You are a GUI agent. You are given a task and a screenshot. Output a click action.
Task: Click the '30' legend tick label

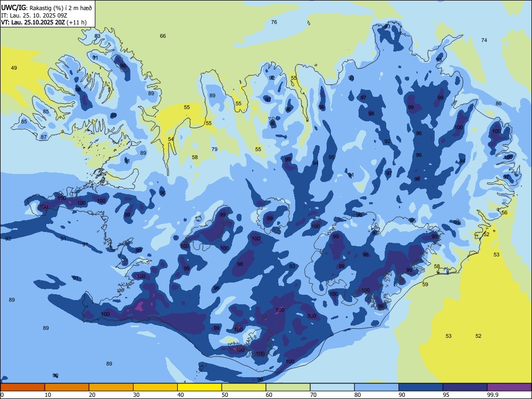136,395
